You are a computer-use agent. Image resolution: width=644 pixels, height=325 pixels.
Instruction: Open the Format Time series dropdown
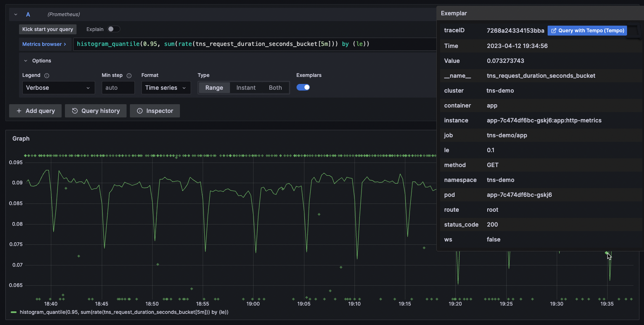(x=166, y=88)
